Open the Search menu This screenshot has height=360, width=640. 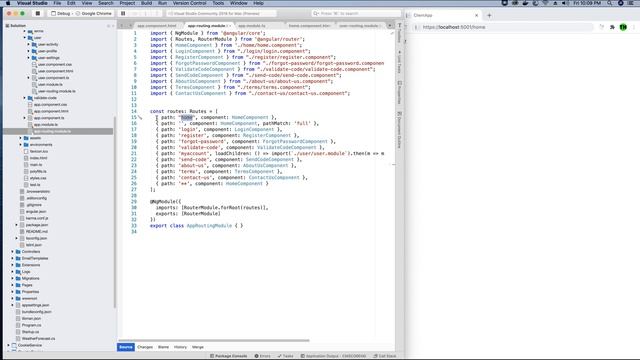point(106,3)
